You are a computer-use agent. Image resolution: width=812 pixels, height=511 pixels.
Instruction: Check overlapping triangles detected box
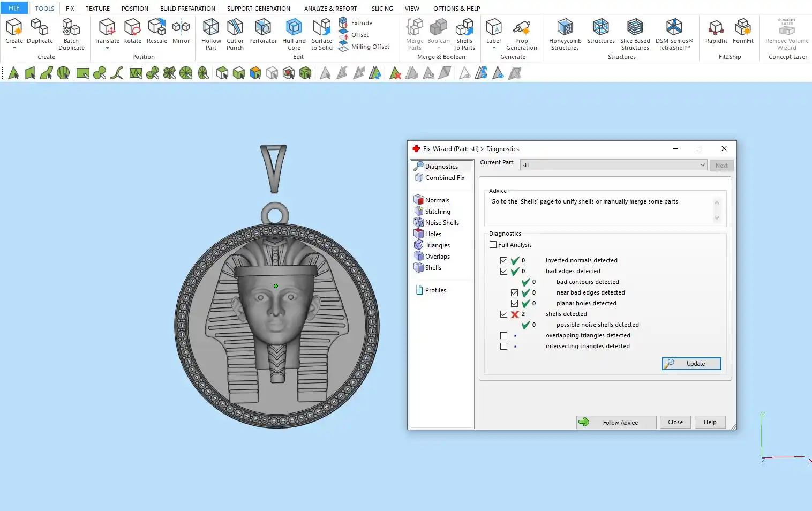pyautogui.click(x=503, y=336)
